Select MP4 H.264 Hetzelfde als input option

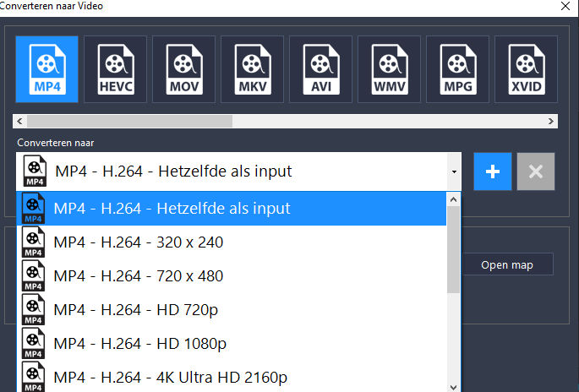(232, 209)
